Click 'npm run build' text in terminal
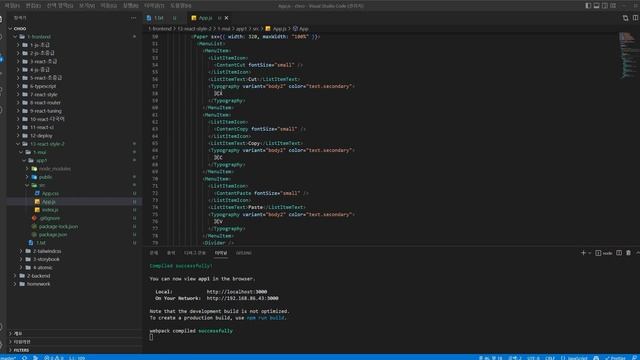640x360 pixels. pyautogui.click(x=265, y=318)
